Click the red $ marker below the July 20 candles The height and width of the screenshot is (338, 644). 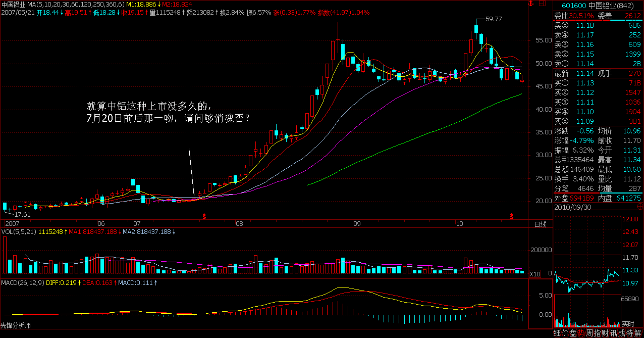click(x=204, y=216)
